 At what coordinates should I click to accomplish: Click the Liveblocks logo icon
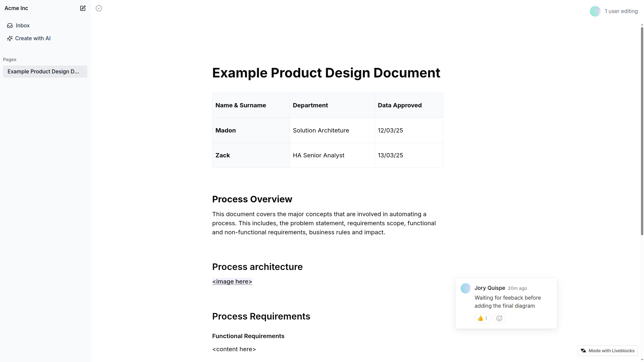pyautogui.click(x=583, y=351)
